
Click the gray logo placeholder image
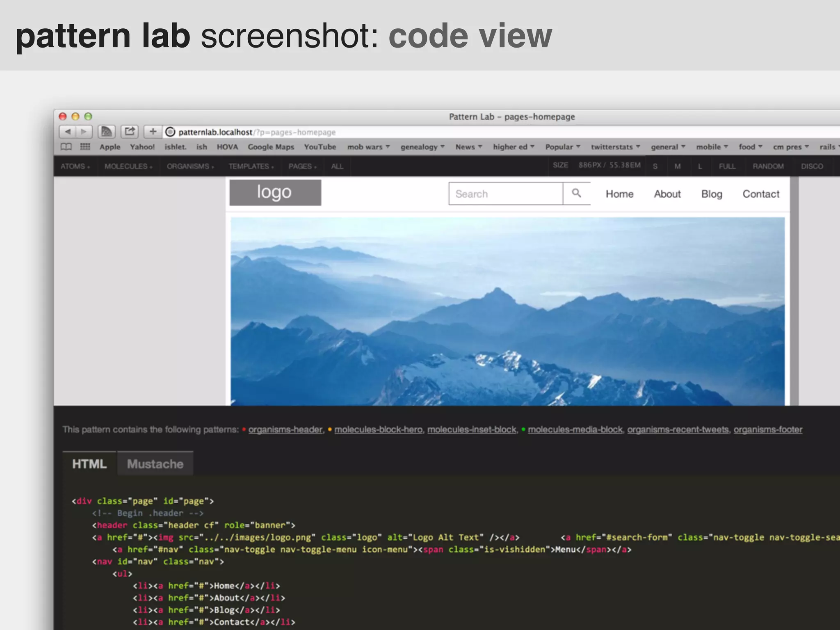pyautogui.click(x=275, y=192)
